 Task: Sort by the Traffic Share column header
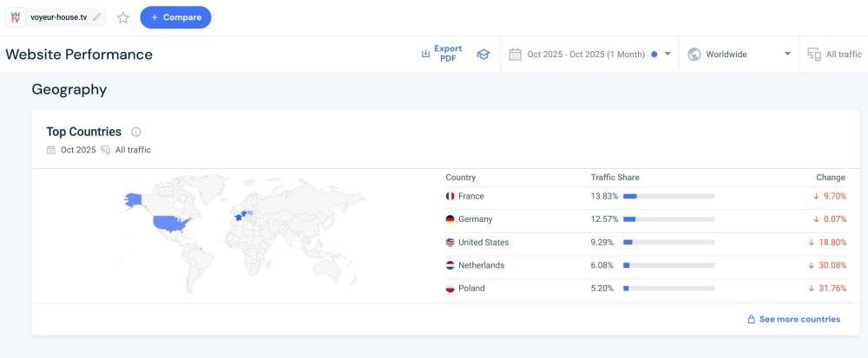[615, 178]
